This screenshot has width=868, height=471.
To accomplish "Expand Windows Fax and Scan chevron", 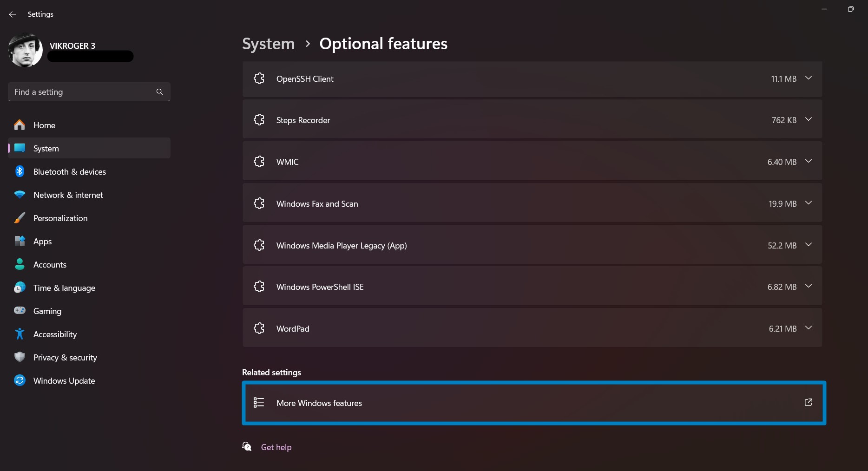I will (809, 203).
